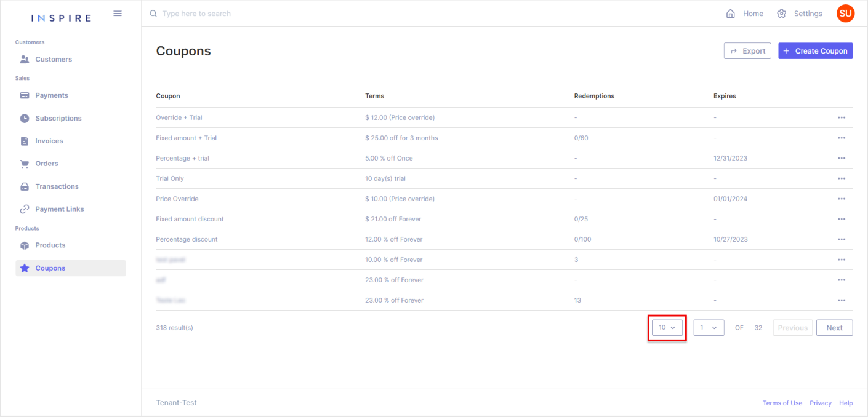Click the Customers people icon
The image size is (868, 417).
coord(25,60)
